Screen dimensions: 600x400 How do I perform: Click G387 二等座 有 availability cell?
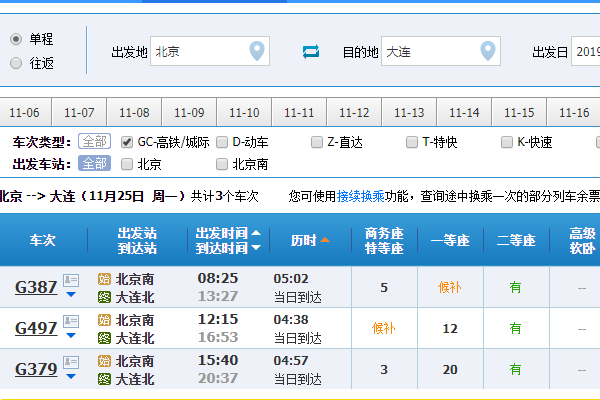coord(515,287)
